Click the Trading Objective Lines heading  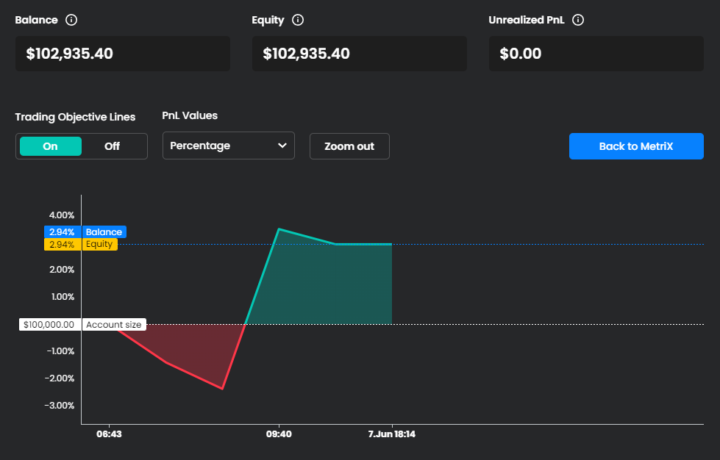[x=75, y=117]
